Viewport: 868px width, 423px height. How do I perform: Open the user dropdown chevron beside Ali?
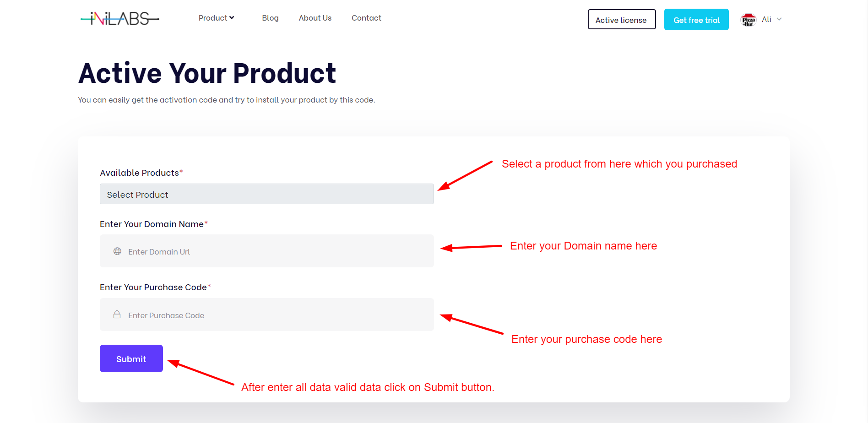779,19
